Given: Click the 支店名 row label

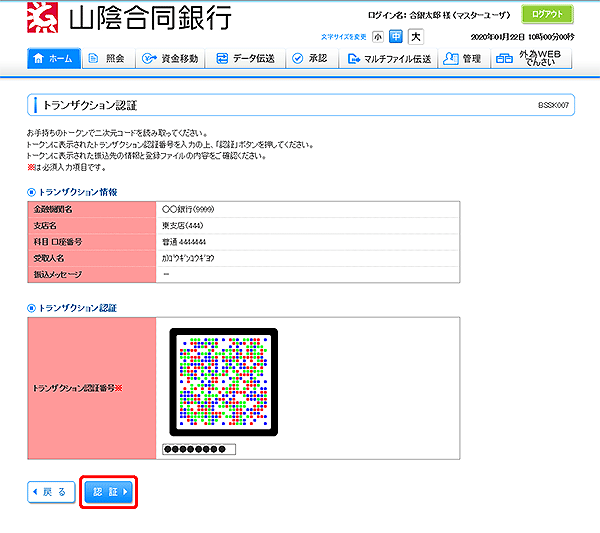Looking at the screenshot, I should pos(45,226).
